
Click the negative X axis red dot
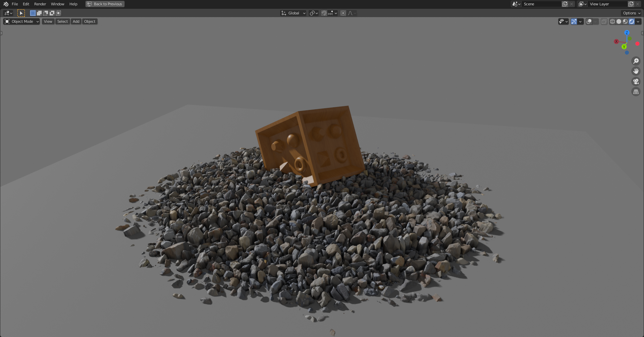[x=637, y=44]
